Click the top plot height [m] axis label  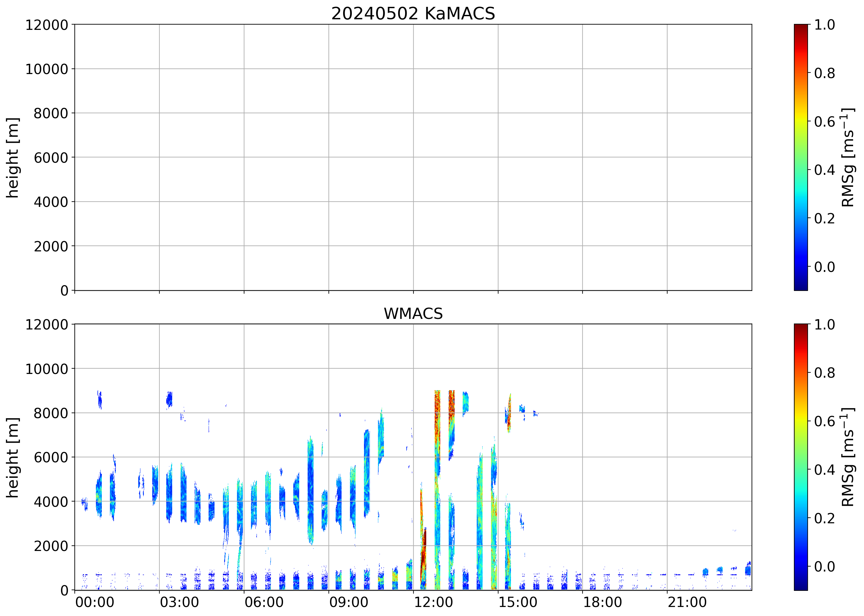[x=12, y=157]
